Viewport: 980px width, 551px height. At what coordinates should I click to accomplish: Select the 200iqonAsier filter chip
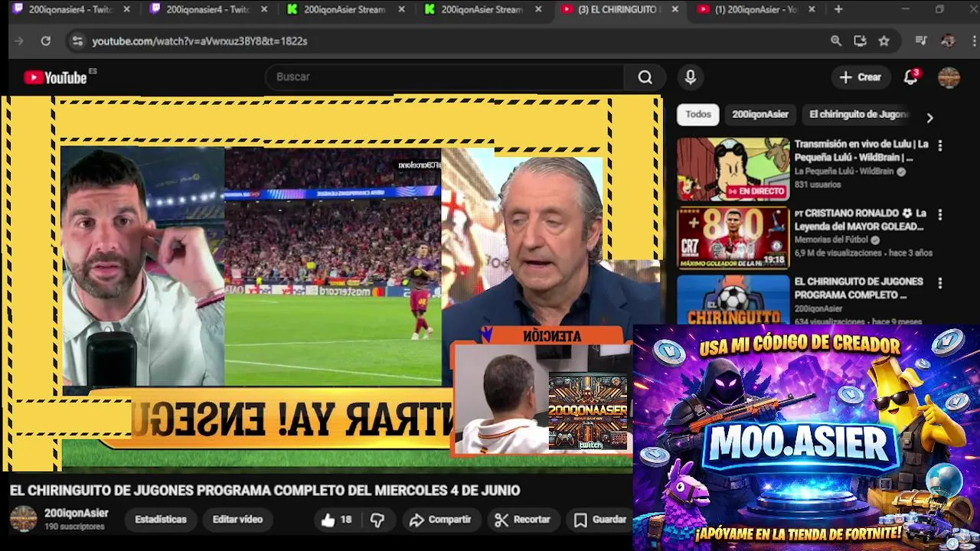click(x=759, y=114)
